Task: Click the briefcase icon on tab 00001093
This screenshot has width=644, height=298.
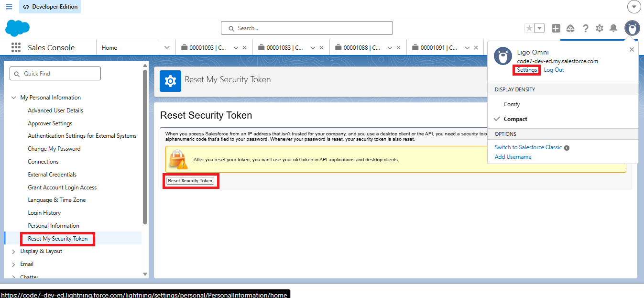Action: pos(184,47)
